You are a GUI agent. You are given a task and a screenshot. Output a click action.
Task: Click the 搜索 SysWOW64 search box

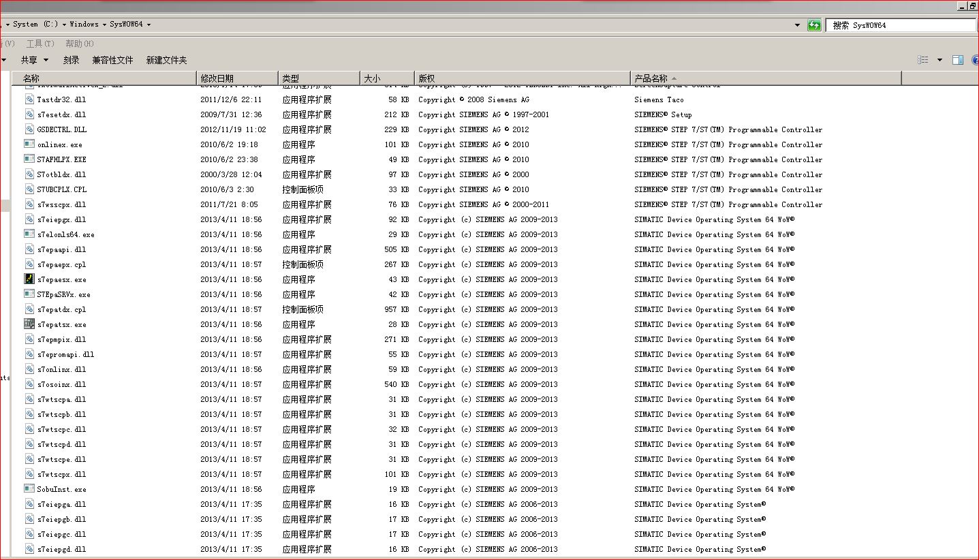(901, 25)
